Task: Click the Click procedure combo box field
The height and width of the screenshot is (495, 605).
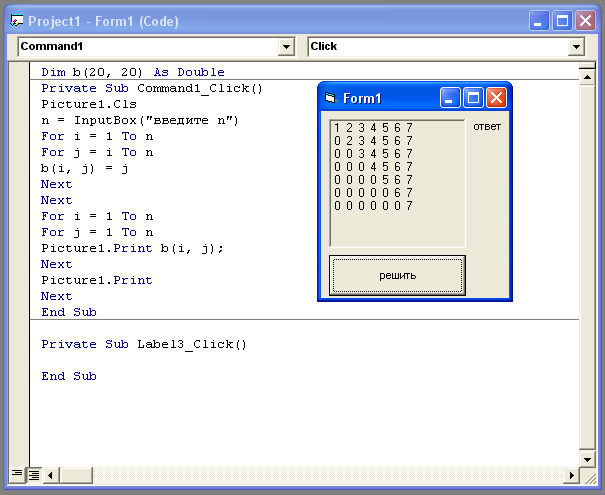Action: 446,47
